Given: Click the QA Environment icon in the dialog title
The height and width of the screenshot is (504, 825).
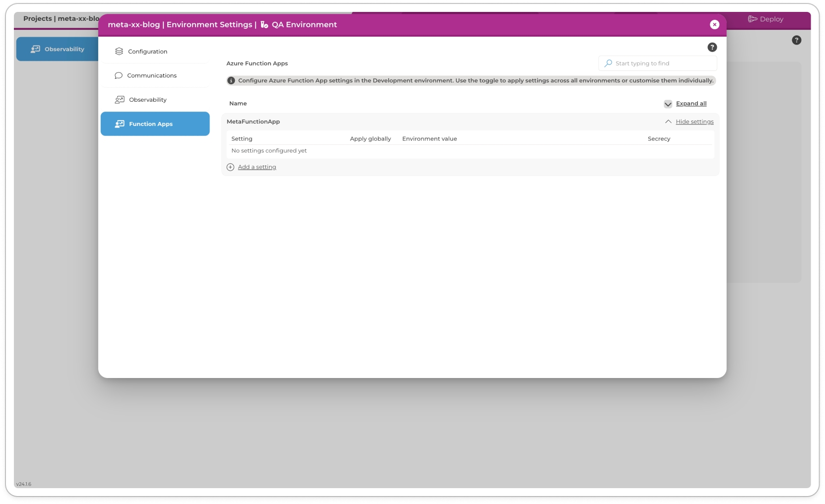Looking at the screenshot, I should (x=264, y=25).
